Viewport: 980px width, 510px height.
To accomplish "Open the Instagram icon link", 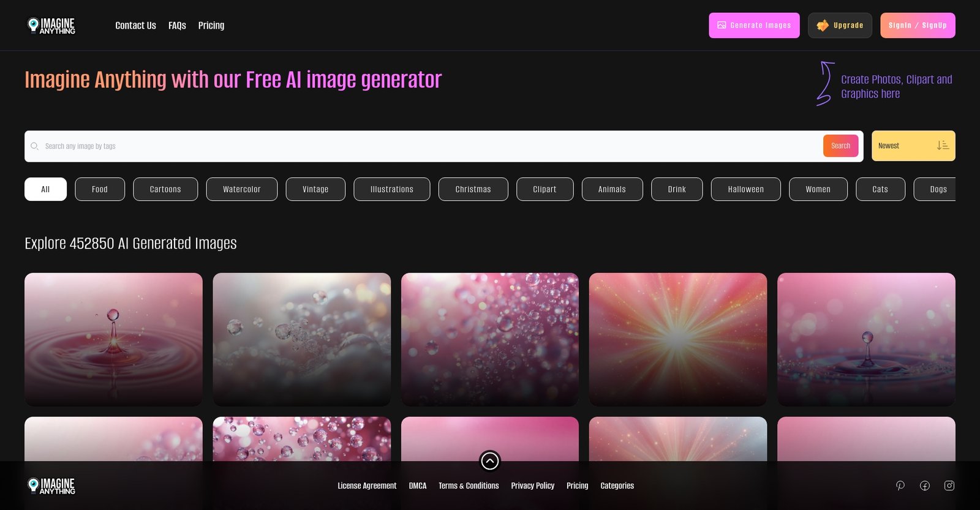I will click(949, 486).
